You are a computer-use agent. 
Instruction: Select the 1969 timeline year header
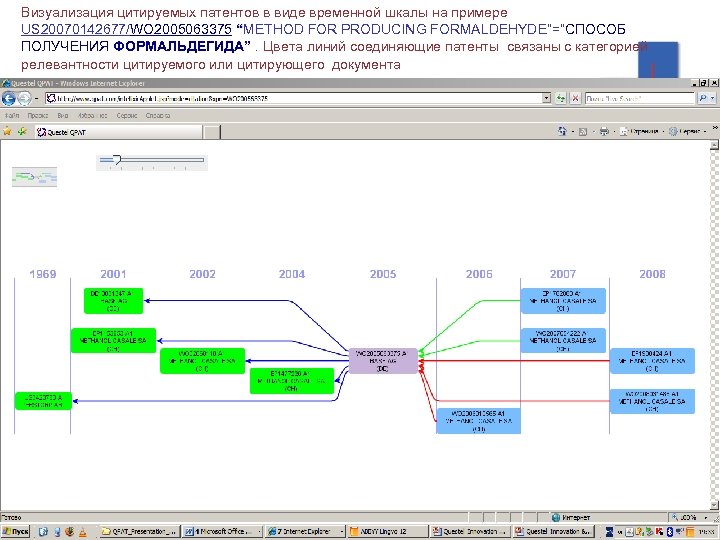(43, 274)
